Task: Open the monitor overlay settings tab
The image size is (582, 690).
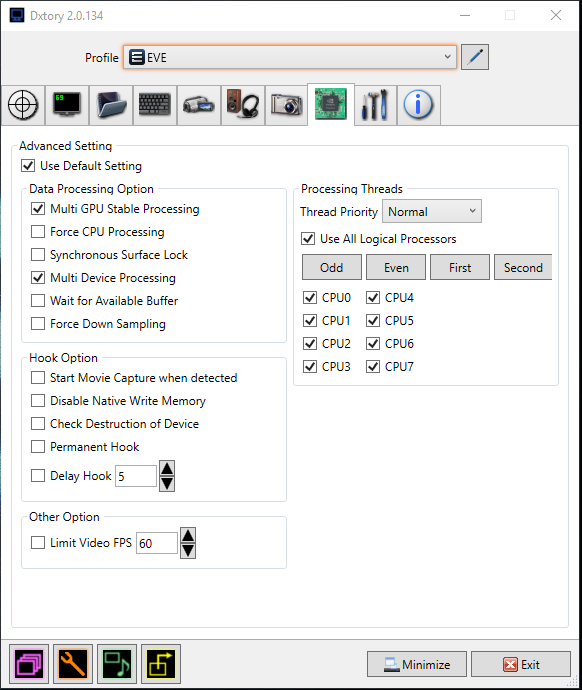Action: tap(67, 105)
